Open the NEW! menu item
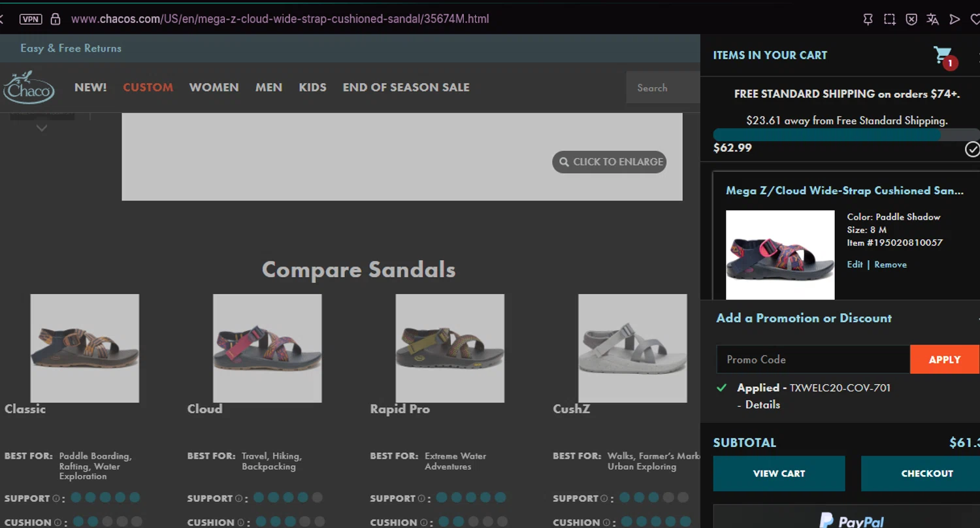The height and width of the screenshot is (528, 980). point(91,88)
